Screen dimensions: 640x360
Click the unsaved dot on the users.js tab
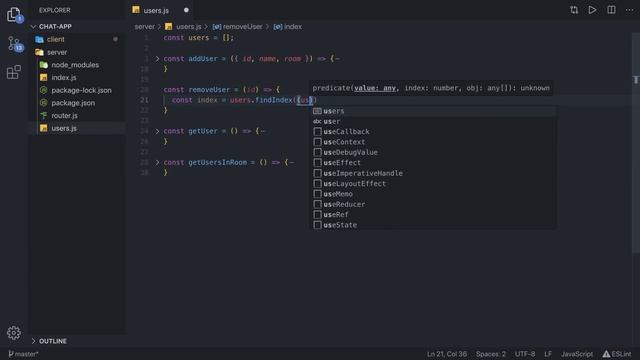(x=186, y=10)
